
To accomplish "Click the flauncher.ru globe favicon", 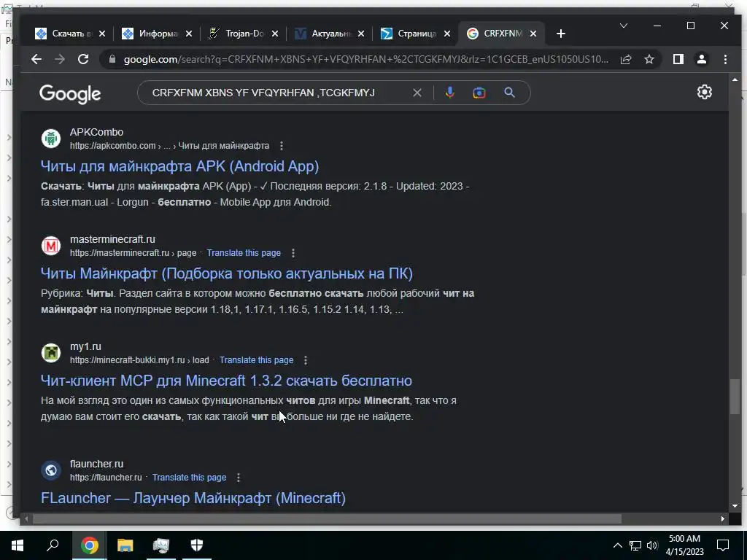I will (51, 470).
